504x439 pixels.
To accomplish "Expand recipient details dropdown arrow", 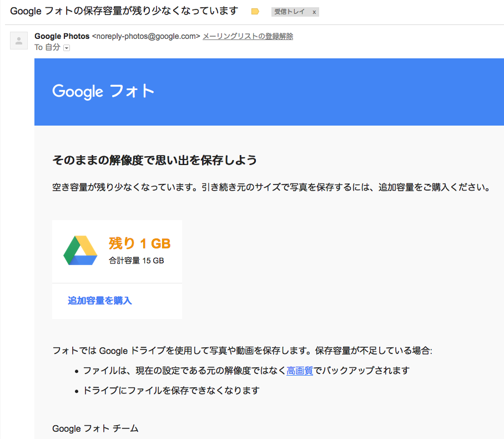I will [x=67, y=48].
